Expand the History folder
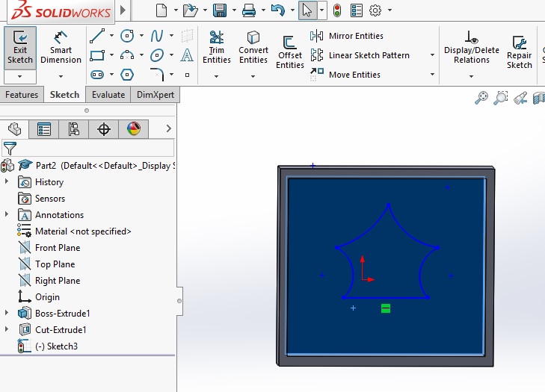The height and width of the screenshot is (392, 545). pyautogui.click(x=6, y=181)
